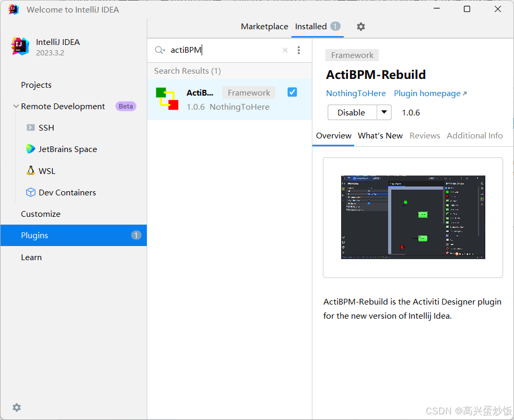Viewport: 514px width, 420px height.
Task: Collapse the Remote Development section
Action: (16, 106)
